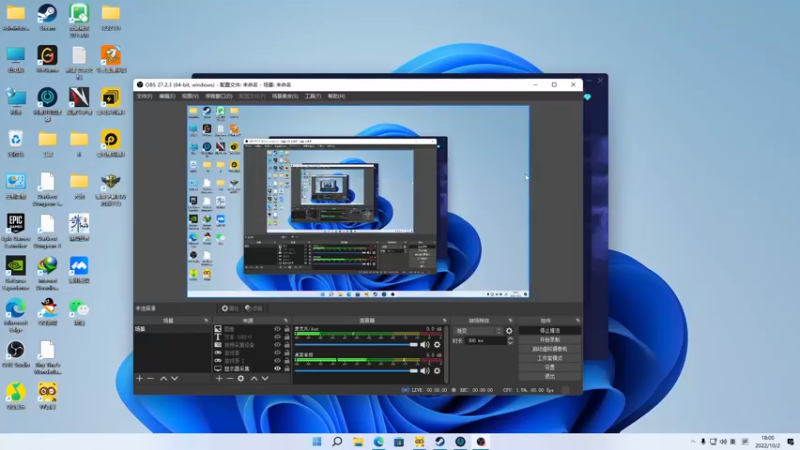Toggle visibility of the Image source (first row)

pos(278,329)
